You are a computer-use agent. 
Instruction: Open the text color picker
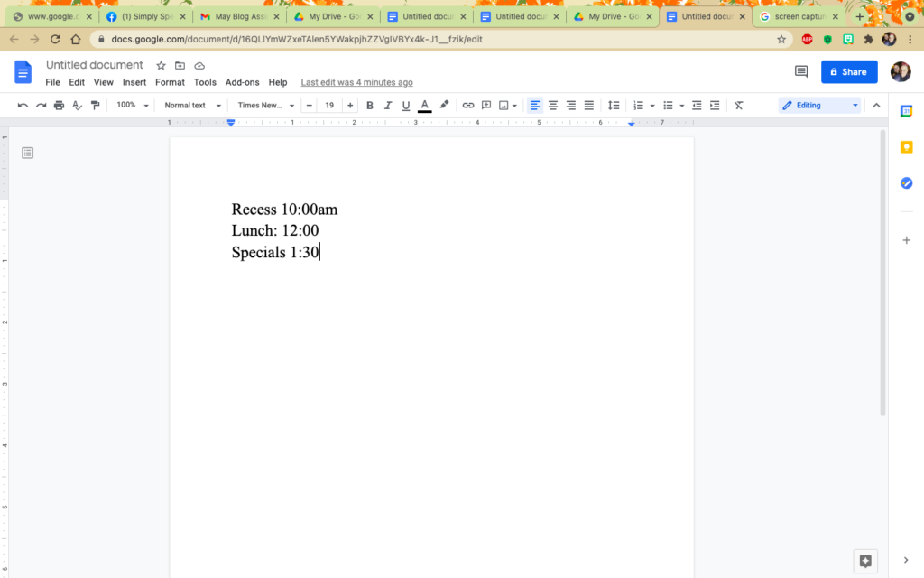pos(424,105)
